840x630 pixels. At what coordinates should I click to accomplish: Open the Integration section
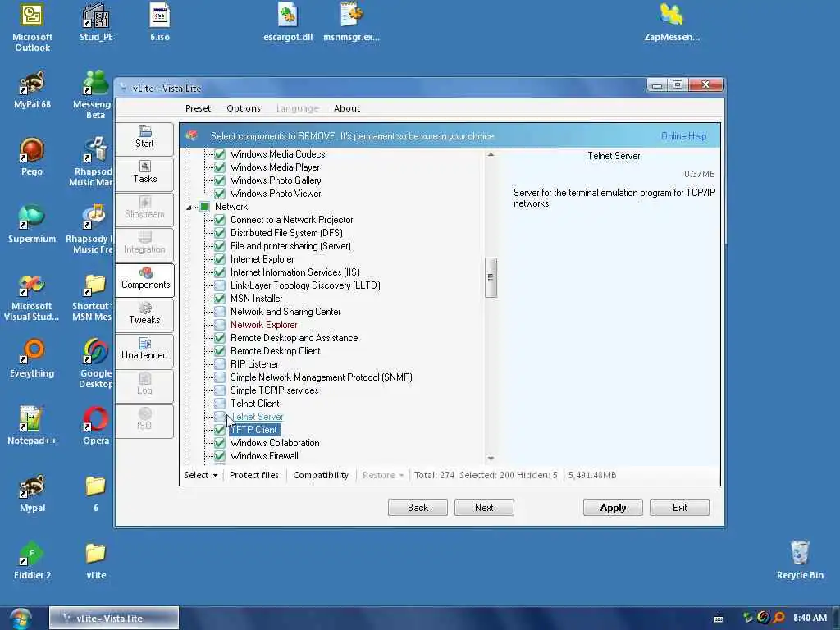coord(144,244)
